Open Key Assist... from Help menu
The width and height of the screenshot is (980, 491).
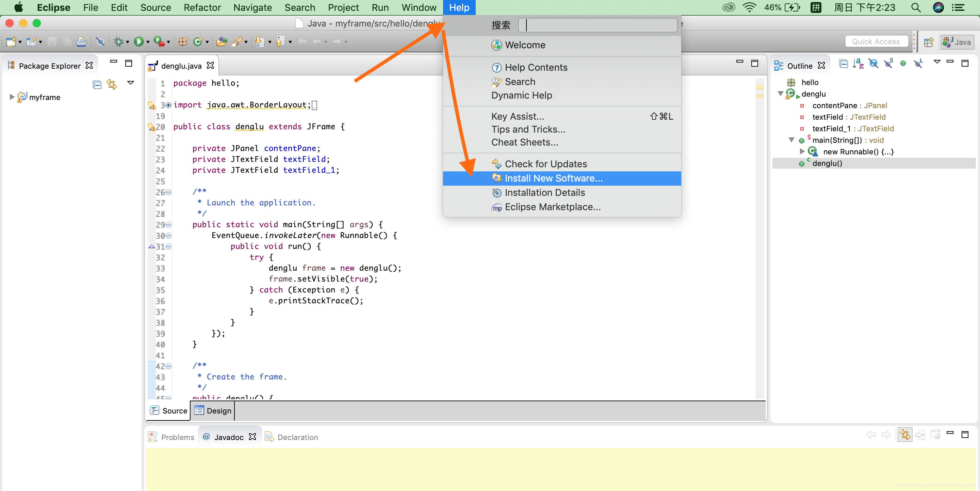(x=562, y=116)
